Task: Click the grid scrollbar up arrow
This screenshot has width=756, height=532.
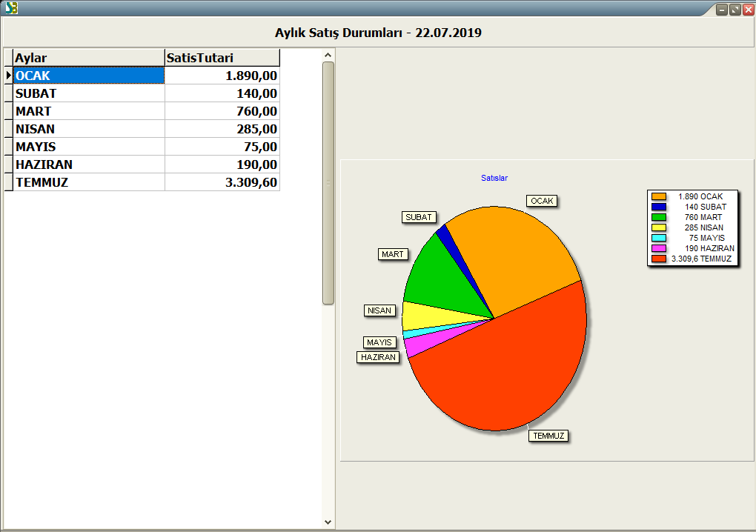Action: [328, 55]
